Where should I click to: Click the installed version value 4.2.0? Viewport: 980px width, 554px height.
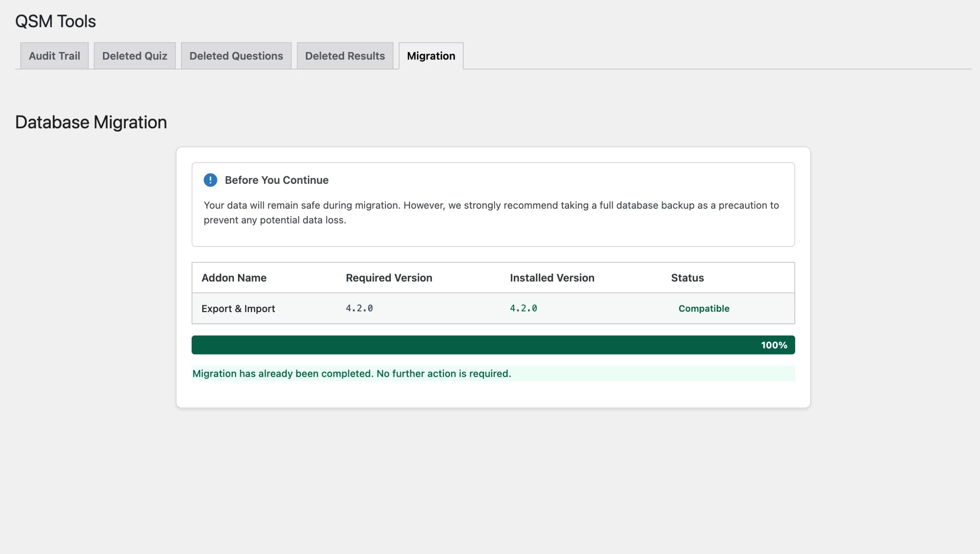tap(523, 308)
